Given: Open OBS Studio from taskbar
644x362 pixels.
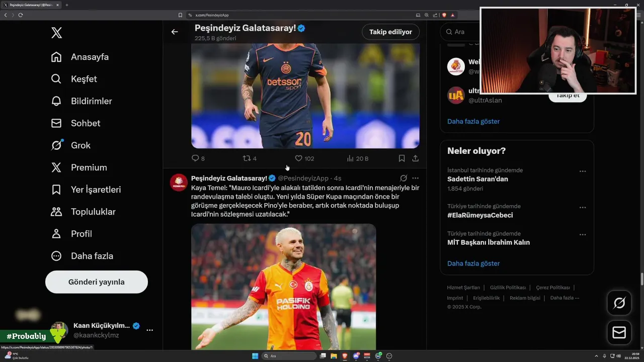Looking at the screenshot, I should pyautogui.click(x=389, y=356).
